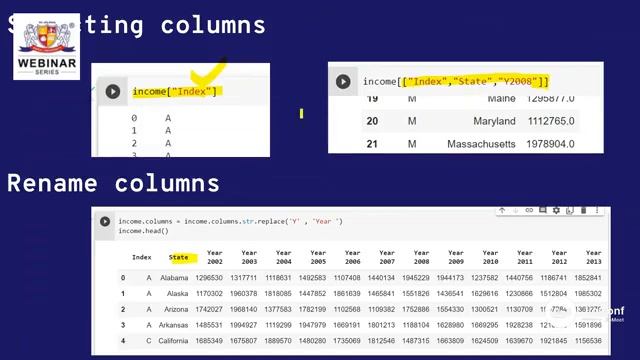Click value 1978904.0 in Massachusetts row
The height and width of the screenshot is (360, 640).
pos(550,144)
